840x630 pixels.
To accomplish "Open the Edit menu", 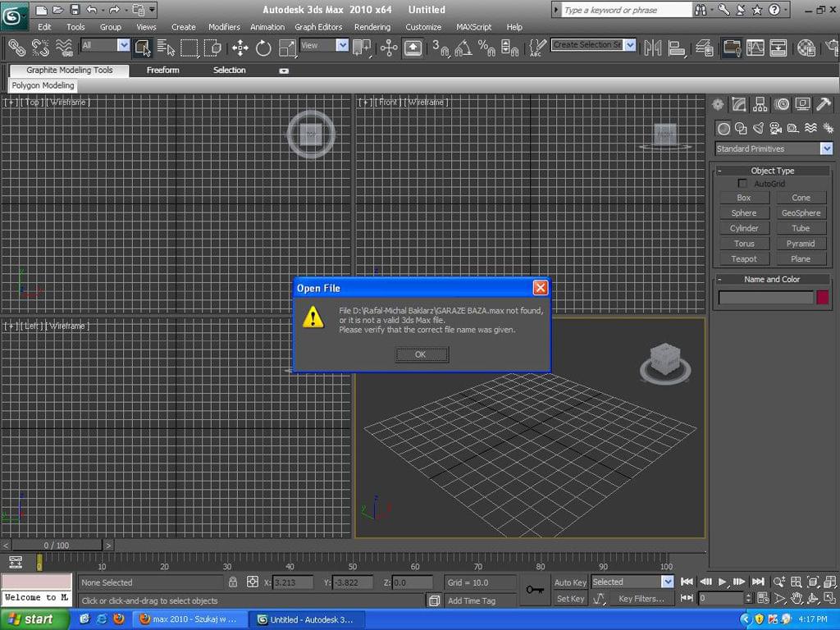I will click(x=44, y=27).
